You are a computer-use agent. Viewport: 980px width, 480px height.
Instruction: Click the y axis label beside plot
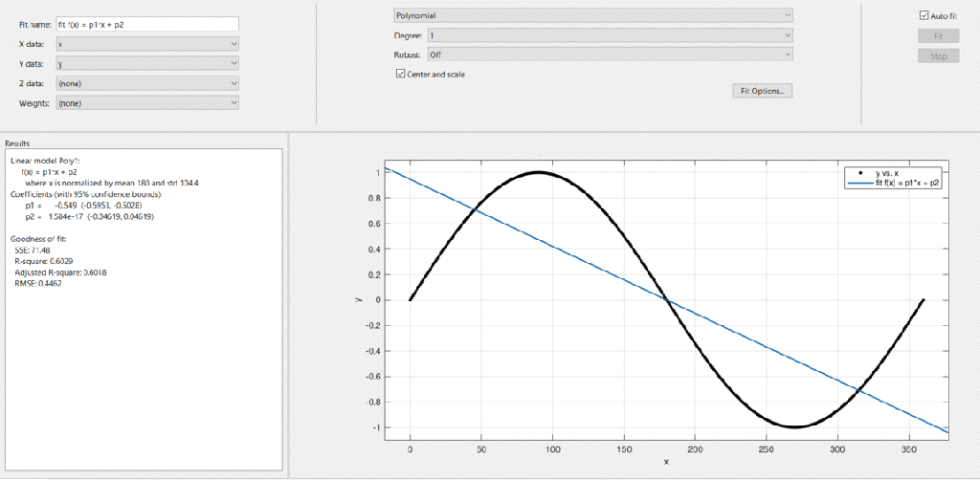pos(358,299)
